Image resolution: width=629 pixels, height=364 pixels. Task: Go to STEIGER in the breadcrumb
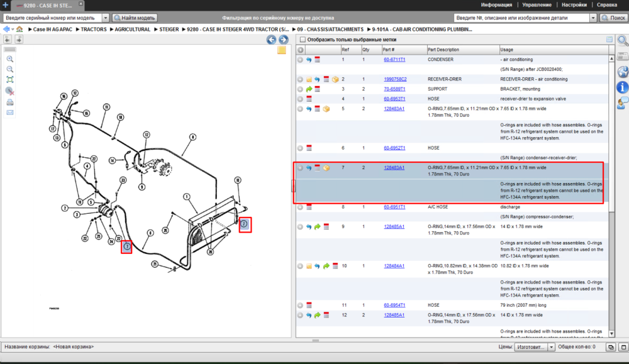pyautogui.click(x=169, y=30)
